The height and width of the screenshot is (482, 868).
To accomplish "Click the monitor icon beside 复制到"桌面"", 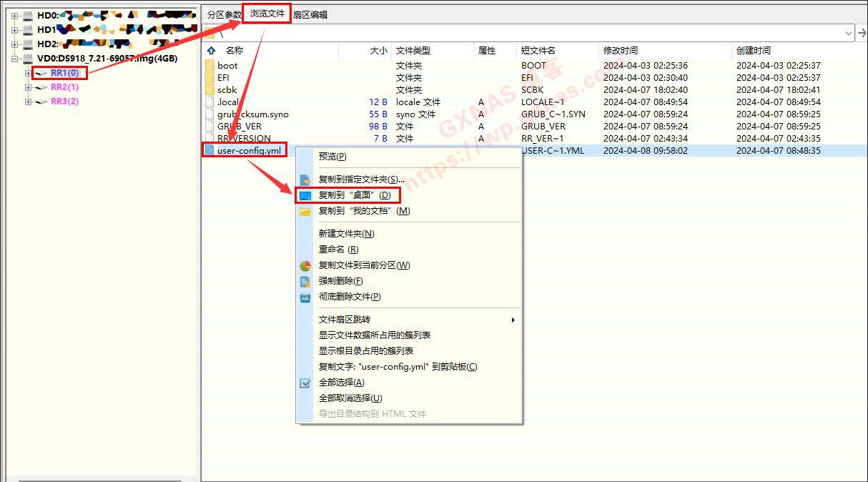I will (305, 195).
